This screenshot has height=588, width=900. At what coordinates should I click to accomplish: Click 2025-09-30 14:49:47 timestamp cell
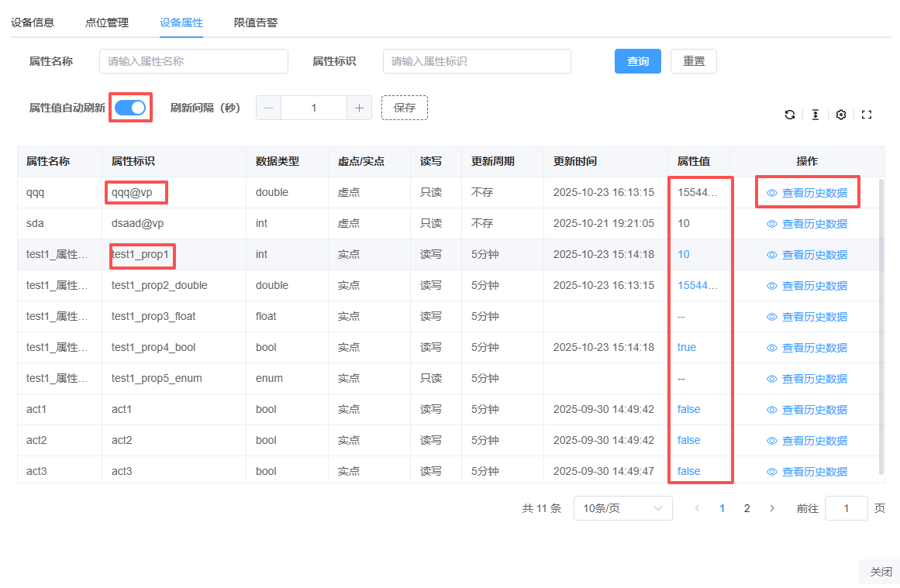click(604, 471)
